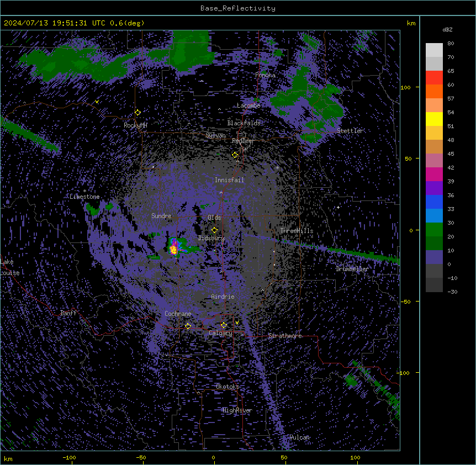The width and height of the screenshot is (476, 465).
Task: Click the Okotoks city label
Action: [x=228, y=387]
